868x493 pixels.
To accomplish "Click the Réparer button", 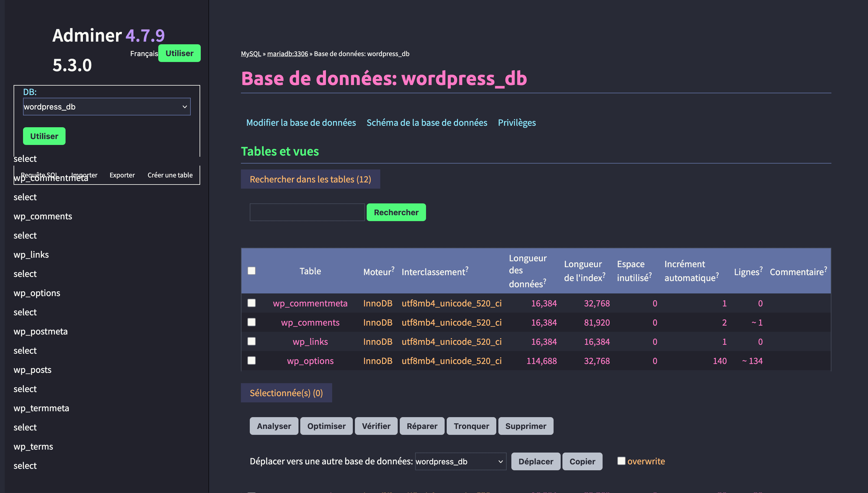I will point(422,426).
